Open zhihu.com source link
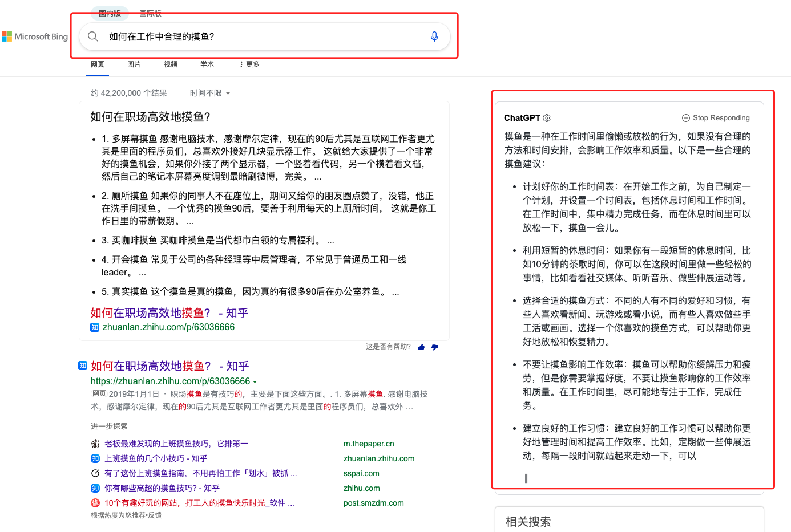 [x=362, y=488]
